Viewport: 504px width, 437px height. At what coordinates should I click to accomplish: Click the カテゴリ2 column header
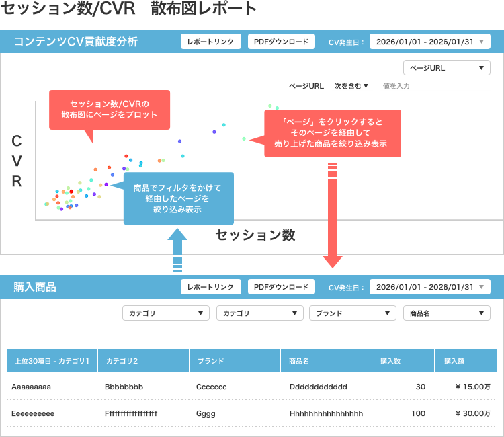(143, 361)
